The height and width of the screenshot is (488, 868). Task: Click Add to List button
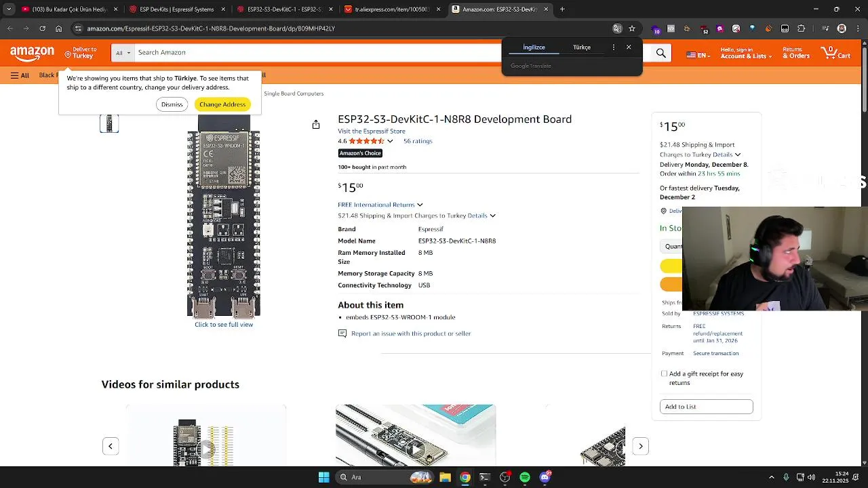pos(706,407)
